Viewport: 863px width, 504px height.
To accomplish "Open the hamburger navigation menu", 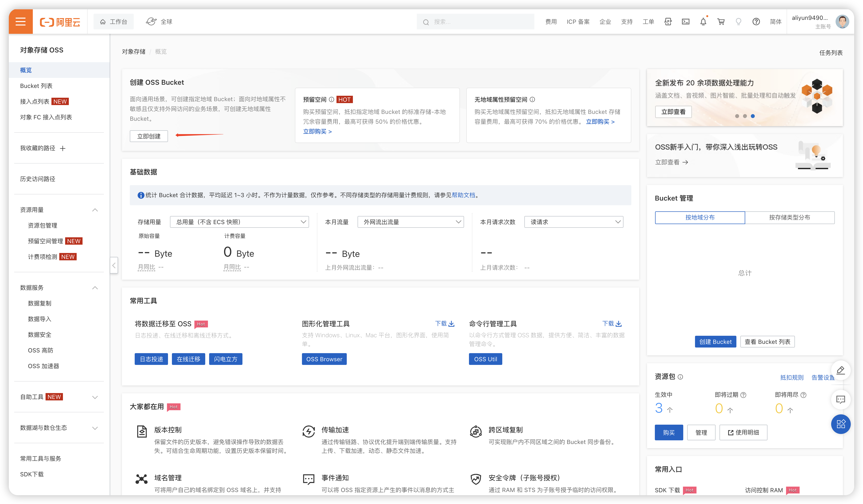I will click(x=21, y=21).
